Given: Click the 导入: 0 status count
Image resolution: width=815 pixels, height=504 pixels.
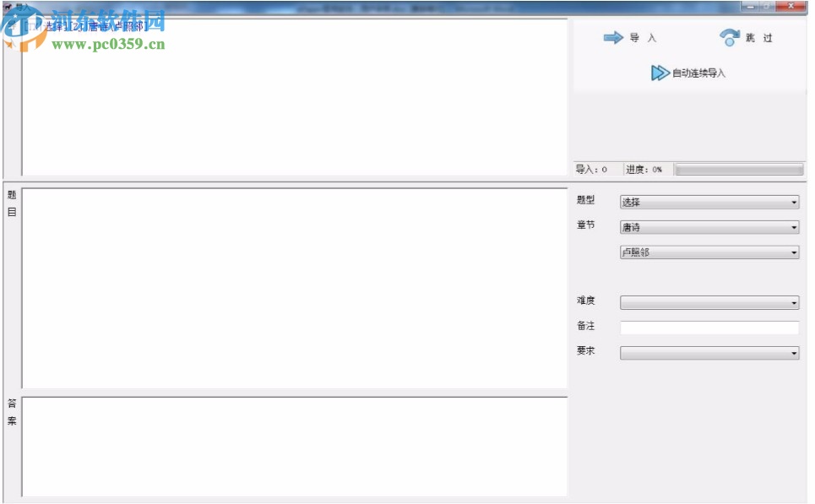Looking at the screenshot, I should click(591, 170).
